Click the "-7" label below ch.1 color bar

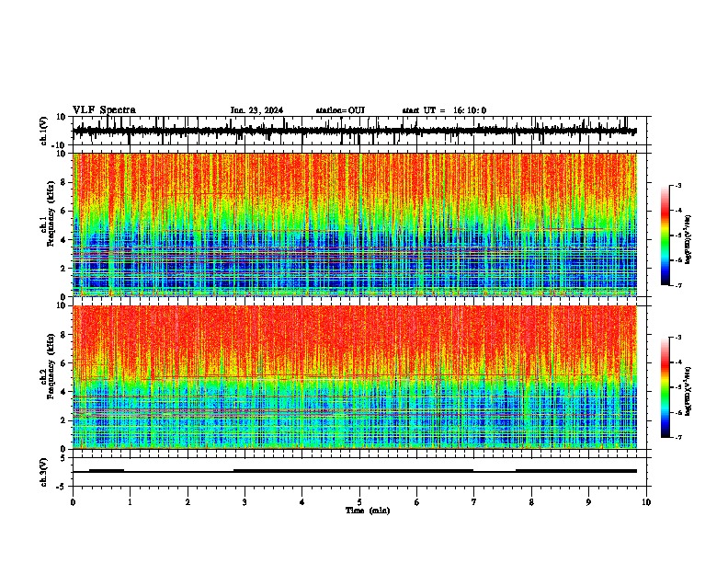[x=677, y=285]
